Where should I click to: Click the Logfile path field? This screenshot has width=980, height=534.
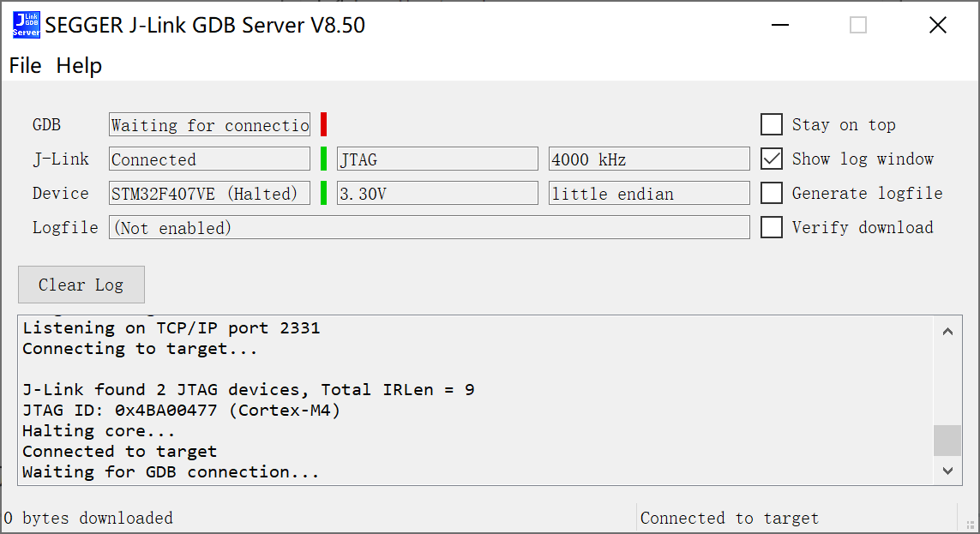tap(429, 228)
